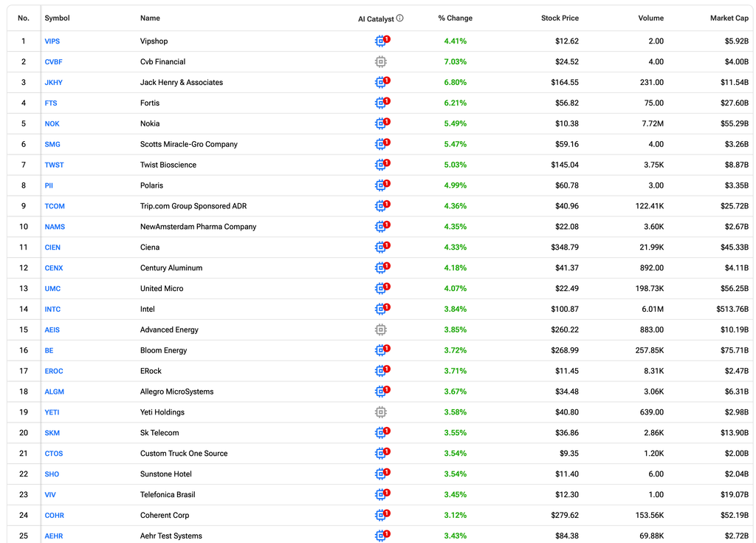Select the Symbol column header
The height and width of the screenshot is (543, 756).
(x=57, y=18)
